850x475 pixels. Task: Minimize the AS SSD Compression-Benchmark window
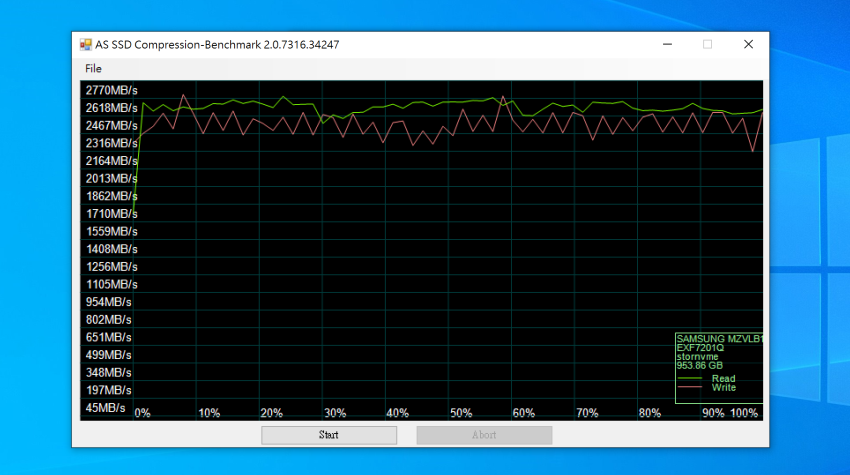667,44
